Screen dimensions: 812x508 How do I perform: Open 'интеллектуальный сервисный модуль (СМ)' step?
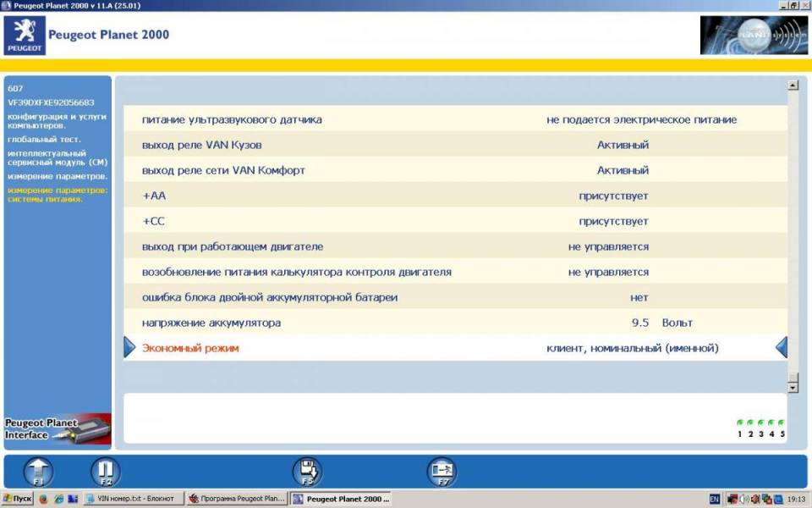tap(58, 157)
